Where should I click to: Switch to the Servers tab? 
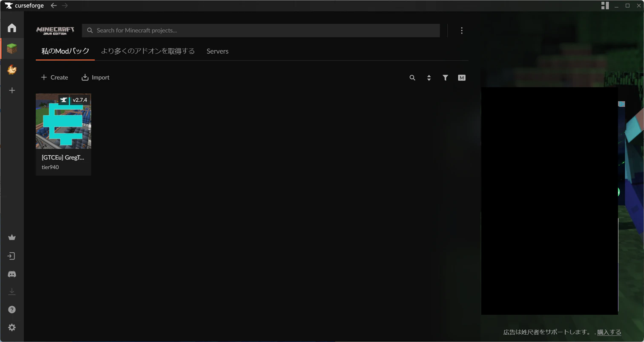tap(218, 51)
